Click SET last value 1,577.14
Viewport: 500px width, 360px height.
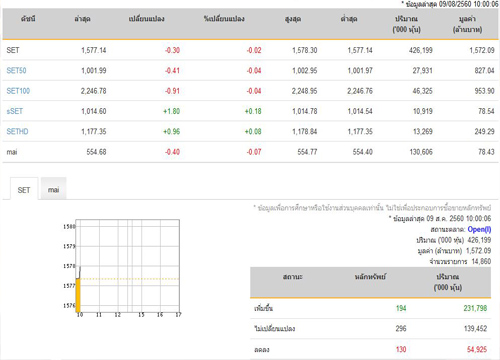click(x=94, y=50)
